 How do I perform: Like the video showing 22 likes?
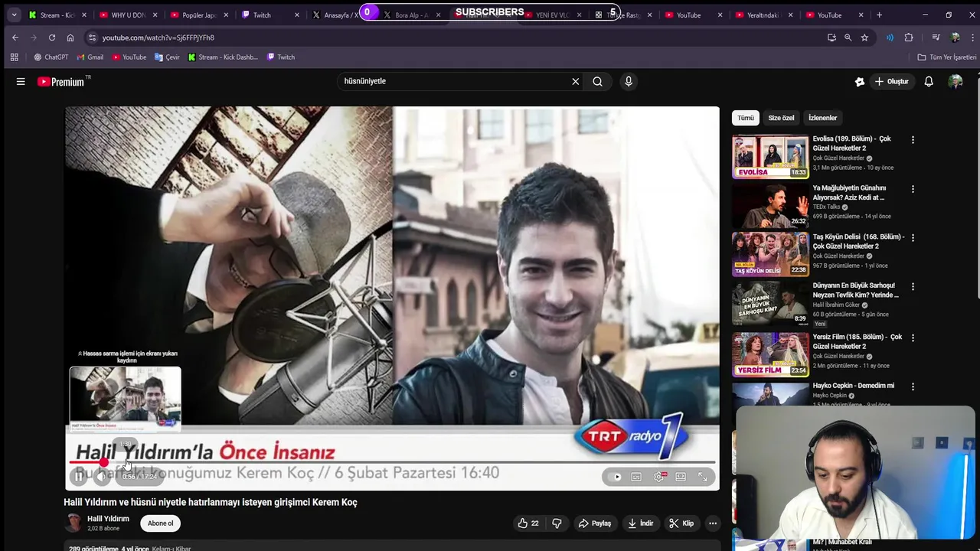click(x=528, y=523)
